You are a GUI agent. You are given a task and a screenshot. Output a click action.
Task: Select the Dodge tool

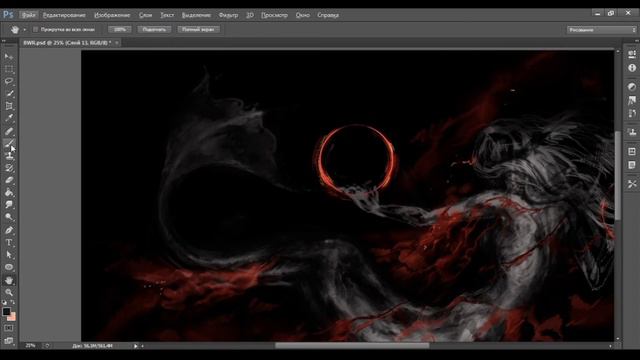coord(9,217)
